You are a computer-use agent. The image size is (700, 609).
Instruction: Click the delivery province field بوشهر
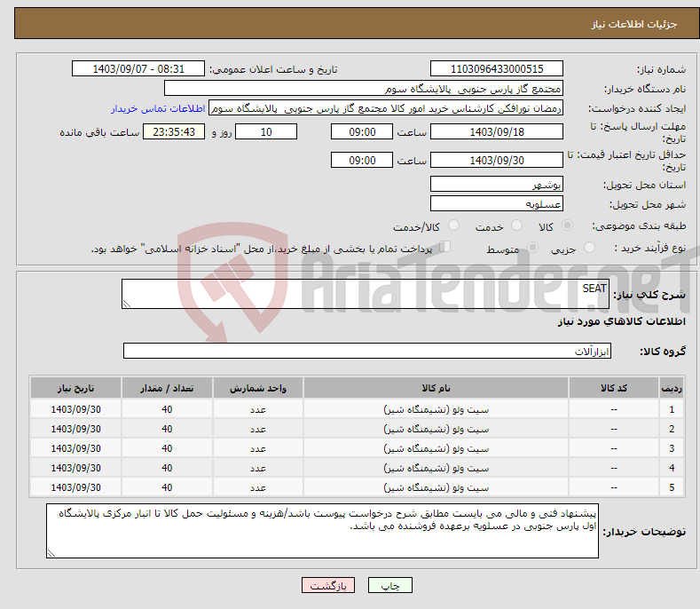[497, 184]
